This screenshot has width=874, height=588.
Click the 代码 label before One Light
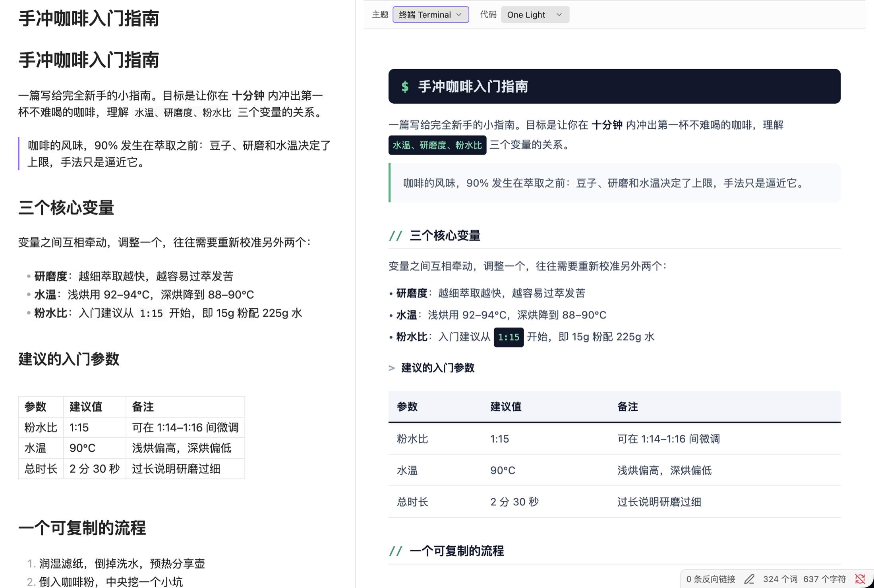point(488,15)
